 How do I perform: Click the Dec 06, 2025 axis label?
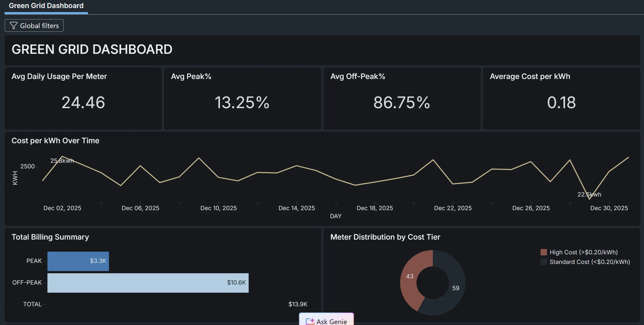point(140,208)
